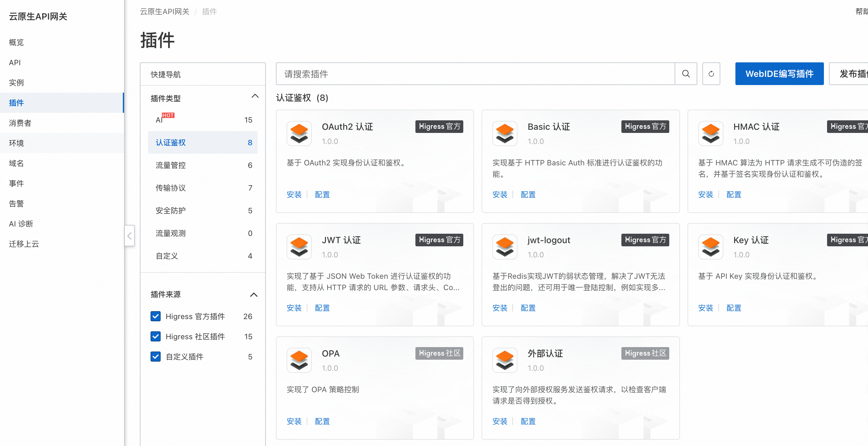
Task: Collapse the 插件类型 section
Action: coord(255,97)
